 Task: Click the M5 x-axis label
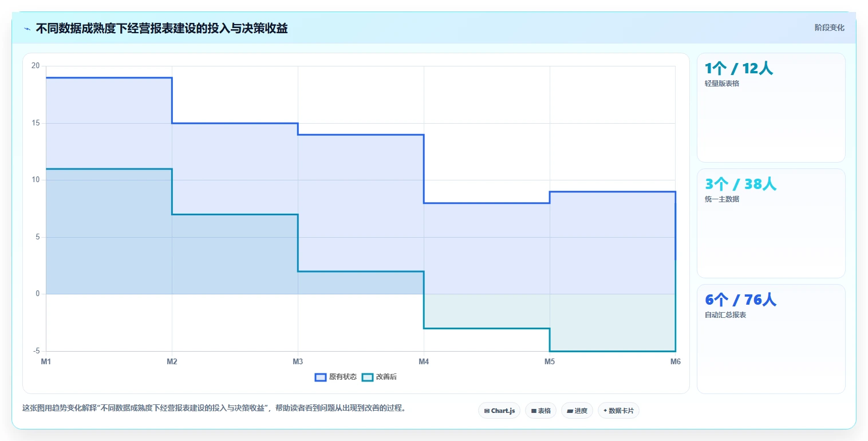pos(550,361)
